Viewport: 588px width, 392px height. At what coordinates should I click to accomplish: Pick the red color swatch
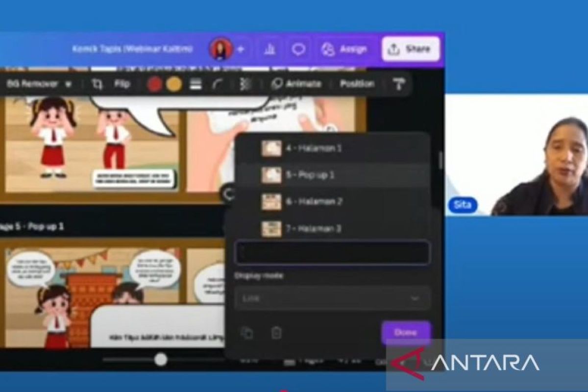[x=155, y=84]
